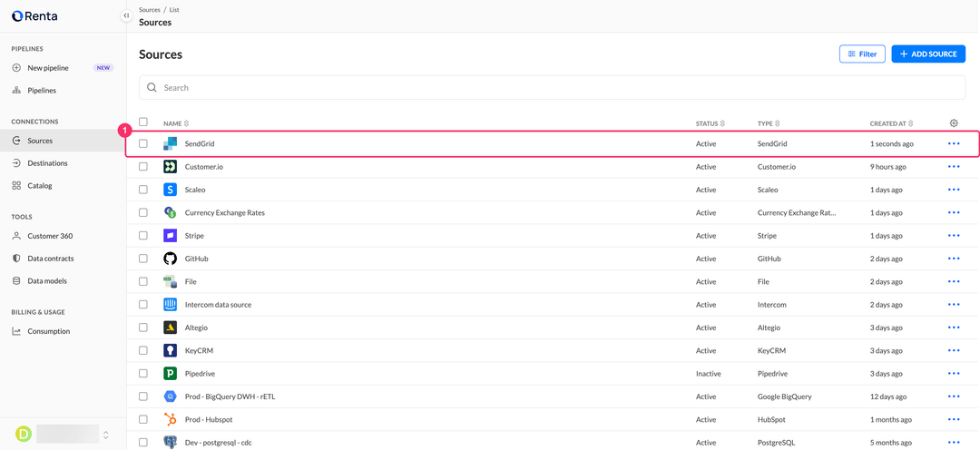Screen dimensions: 980x450
Task: Check the Stripe row checkbox
Action: pos(143,236)
